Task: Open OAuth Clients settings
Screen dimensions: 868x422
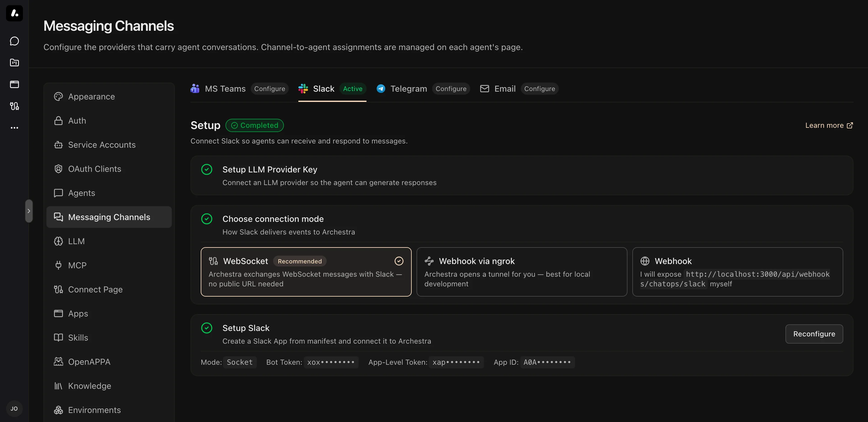Action: (109, 169)
